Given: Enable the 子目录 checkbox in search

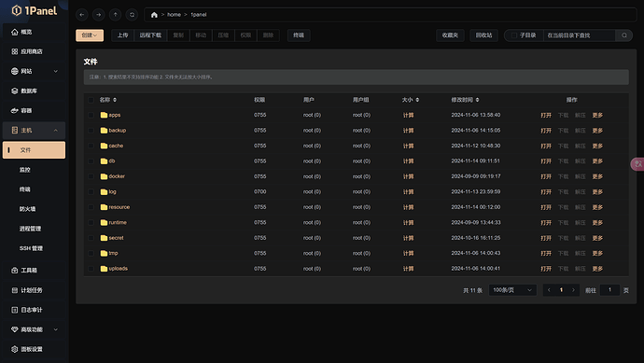Looking at the screenshot, I should (x=514, y=35).
